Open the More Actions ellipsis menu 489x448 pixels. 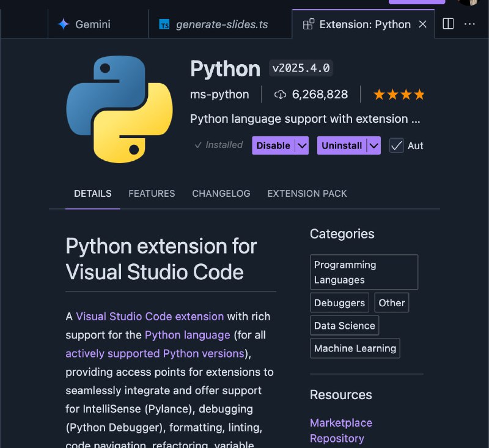point(469,24)
